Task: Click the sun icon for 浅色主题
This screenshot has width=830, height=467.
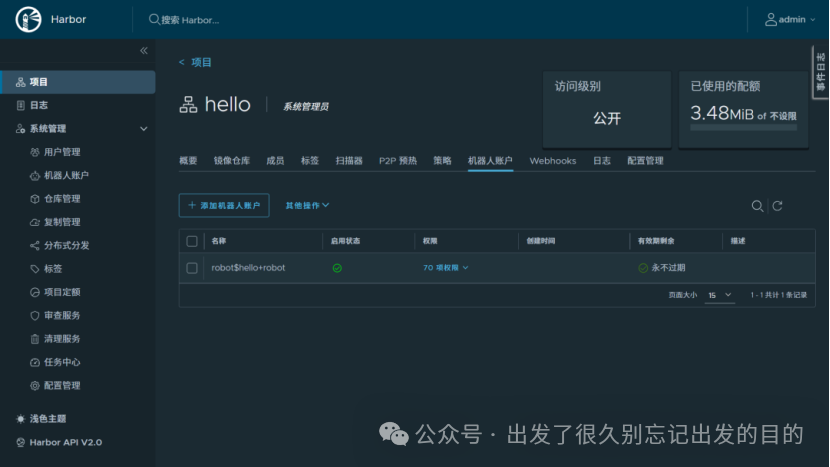Action: (x=20, y=419)
